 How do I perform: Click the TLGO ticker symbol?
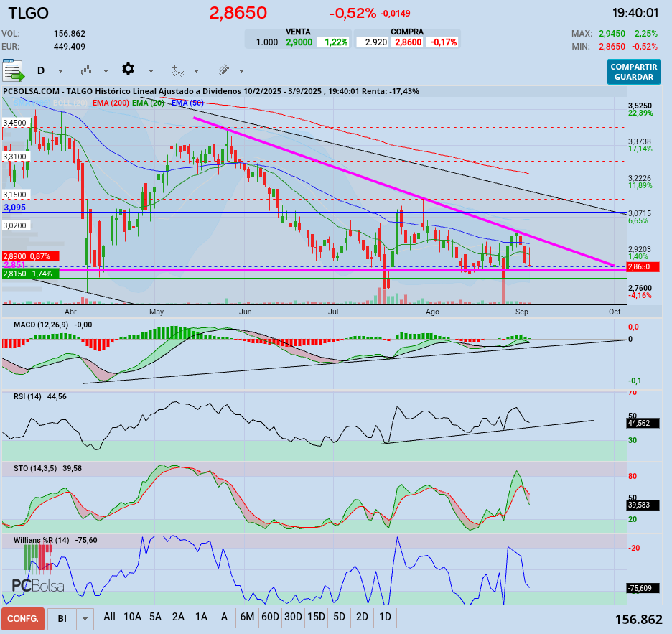pos(28,14)
